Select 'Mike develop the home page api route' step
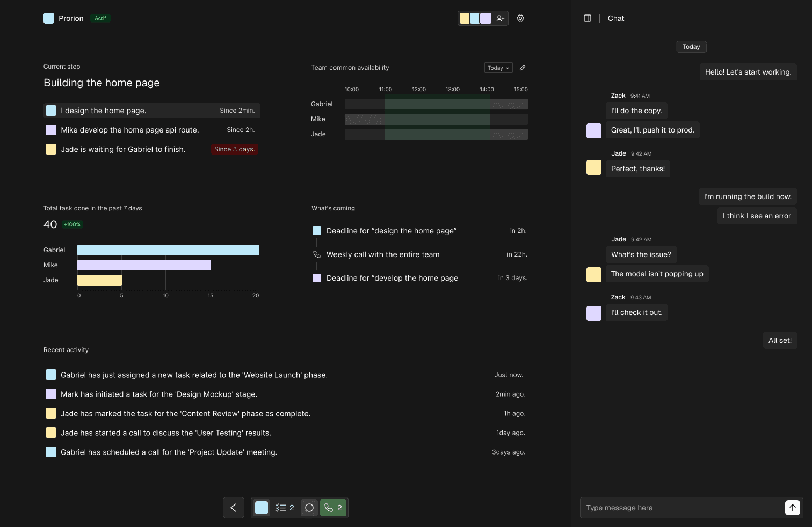Viewport: 812px width, 527px height. [151, 130]
